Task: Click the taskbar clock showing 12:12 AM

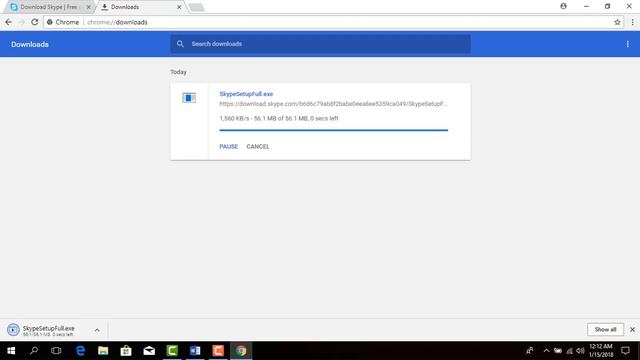Action: click(x=601, y=351)
